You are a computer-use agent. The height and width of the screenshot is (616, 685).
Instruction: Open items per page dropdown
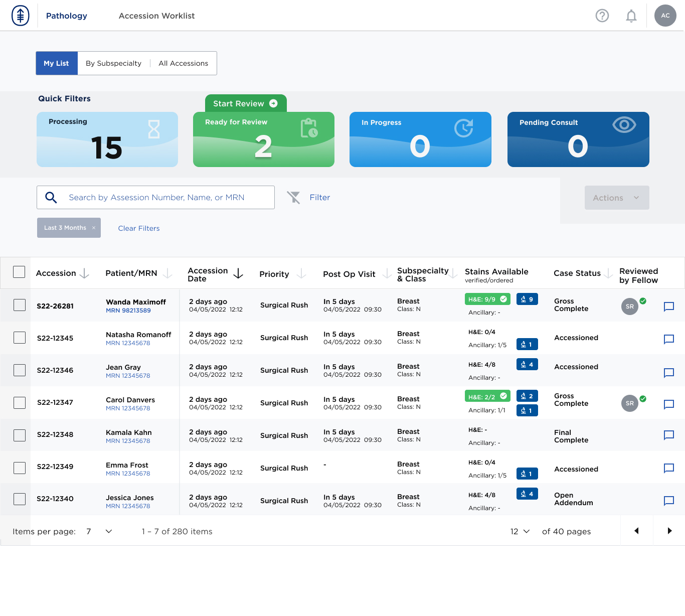click(99, 531)
